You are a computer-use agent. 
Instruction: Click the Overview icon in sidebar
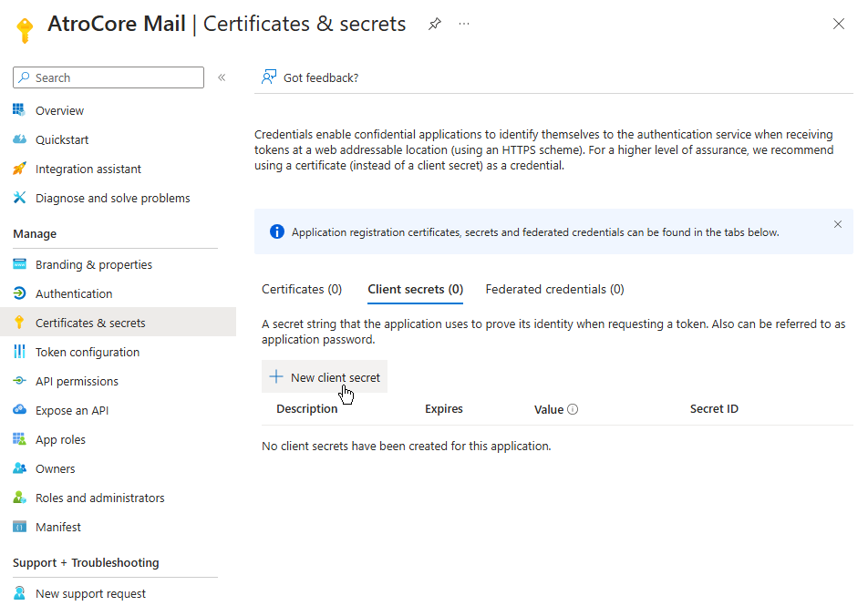pos(19,110)
